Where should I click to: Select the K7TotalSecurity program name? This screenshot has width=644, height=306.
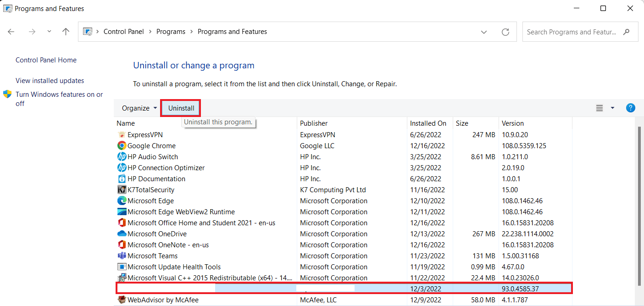(x=151, y=190)
